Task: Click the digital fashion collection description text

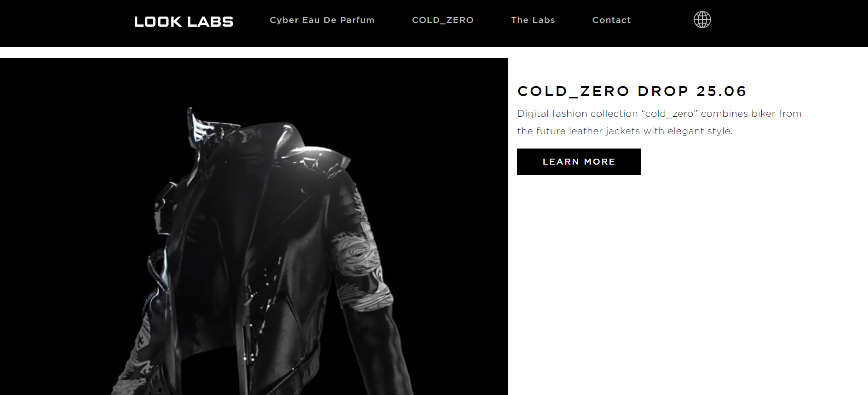Action: 659,122
